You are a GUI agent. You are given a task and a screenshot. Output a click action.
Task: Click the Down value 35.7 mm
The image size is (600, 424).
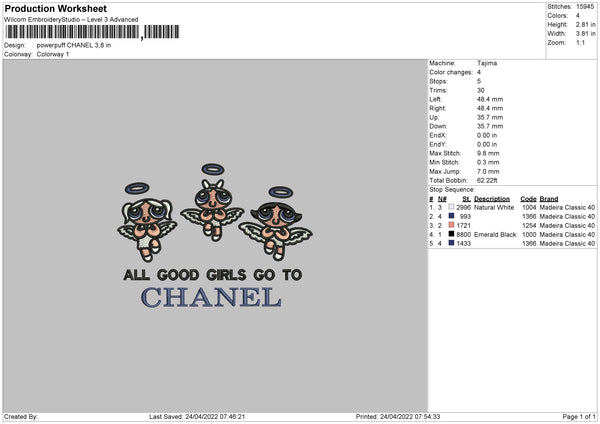490,126
